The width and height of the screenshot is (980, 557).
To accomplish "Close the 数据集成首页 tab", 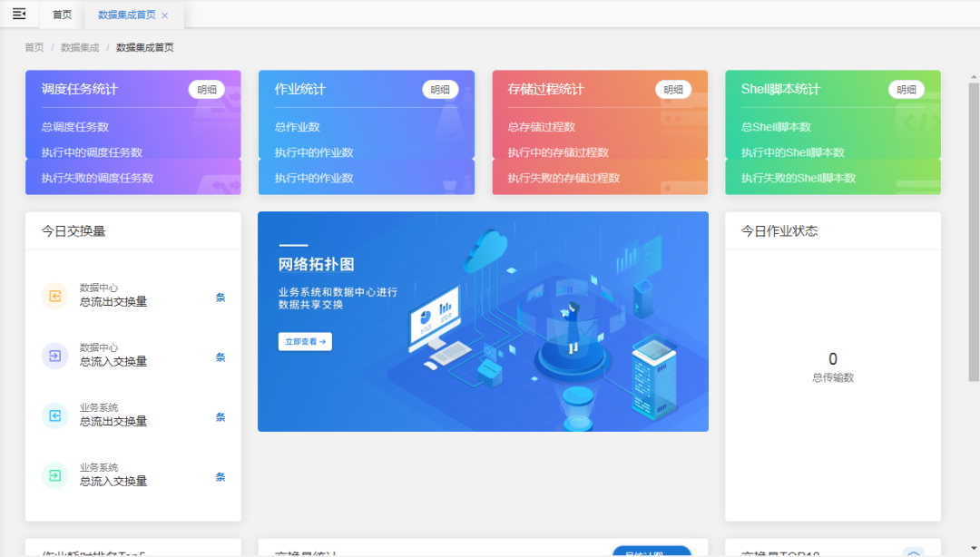I will coord(163,15).
